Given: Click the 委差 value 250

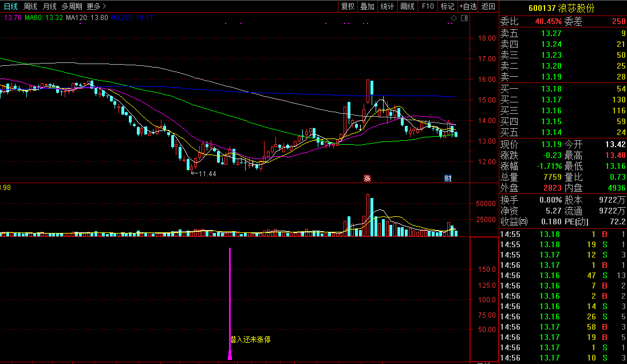Looking at the screenshot, I should [618, 21].
